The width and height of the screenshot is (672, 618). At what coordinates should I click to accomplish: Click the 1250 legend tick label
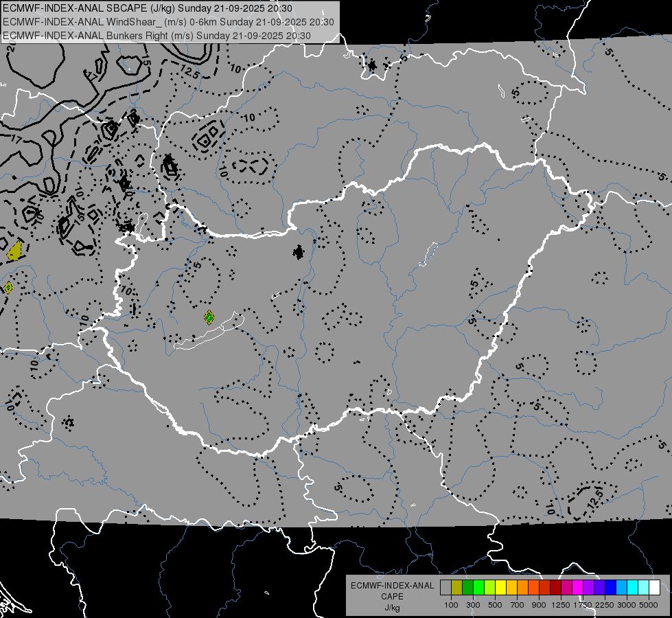[561, 605]
